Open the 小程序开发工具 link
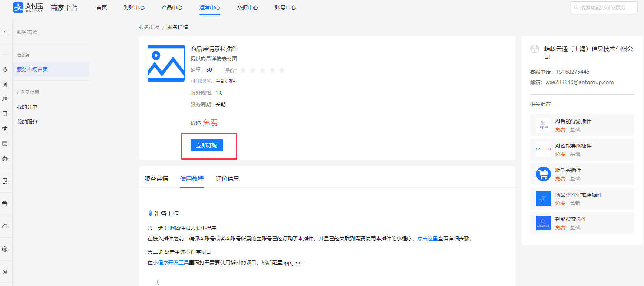Image resolution: width=644 pixels, height=286 pixels. click(171, 263)
